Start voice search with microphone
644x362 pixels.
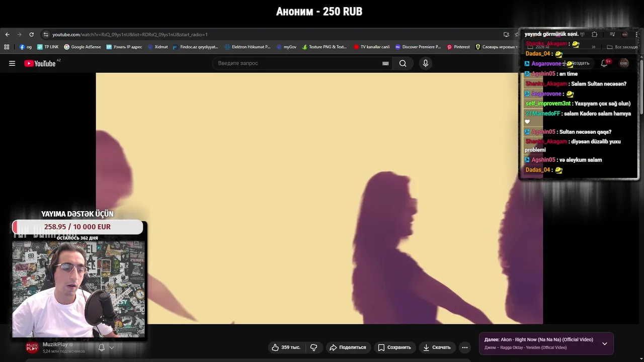[426, 63]
